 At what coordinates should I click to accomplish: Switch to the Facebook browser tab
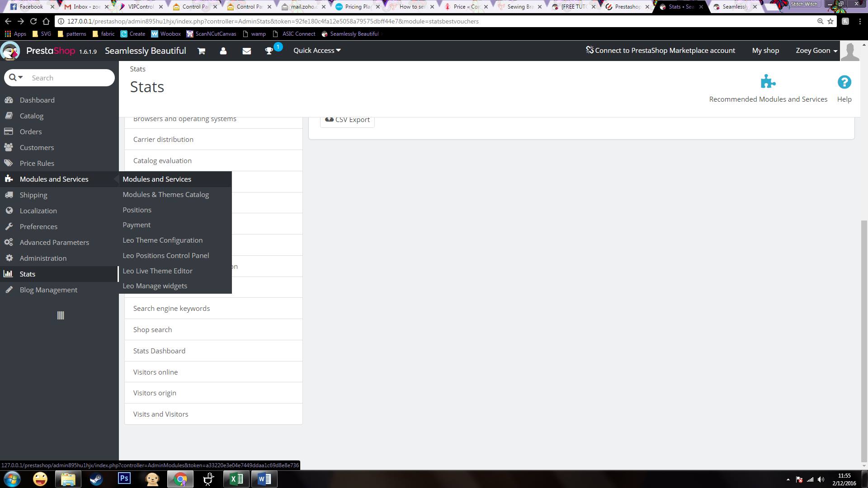(x=31, y=7)
